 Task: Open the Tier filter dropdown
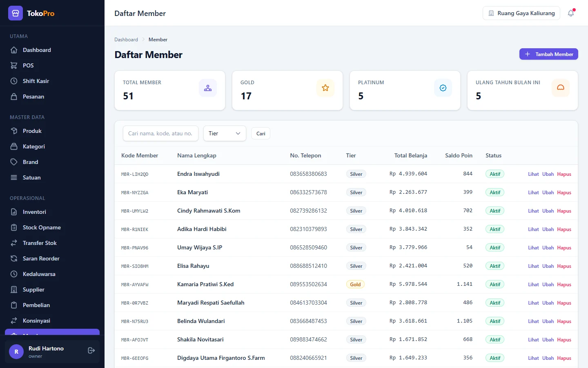point(225,133)
